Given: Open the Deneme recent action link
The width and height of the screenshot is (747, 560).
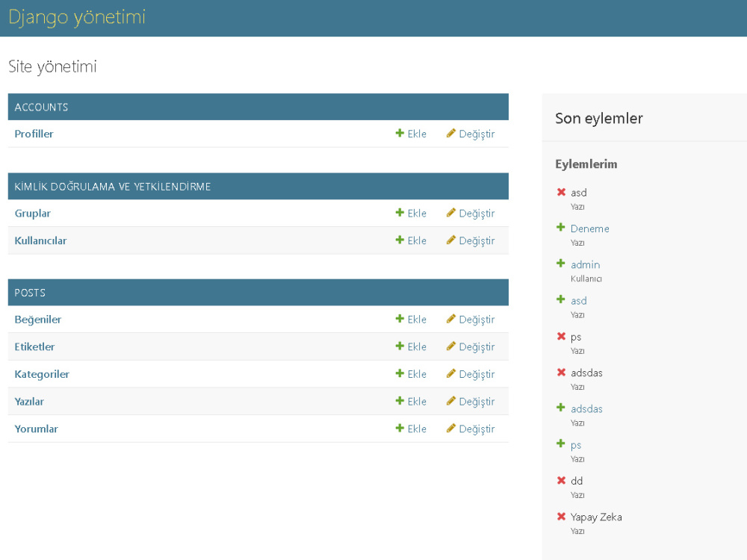Looking at the screenshot, I should (x=590, y=228).
